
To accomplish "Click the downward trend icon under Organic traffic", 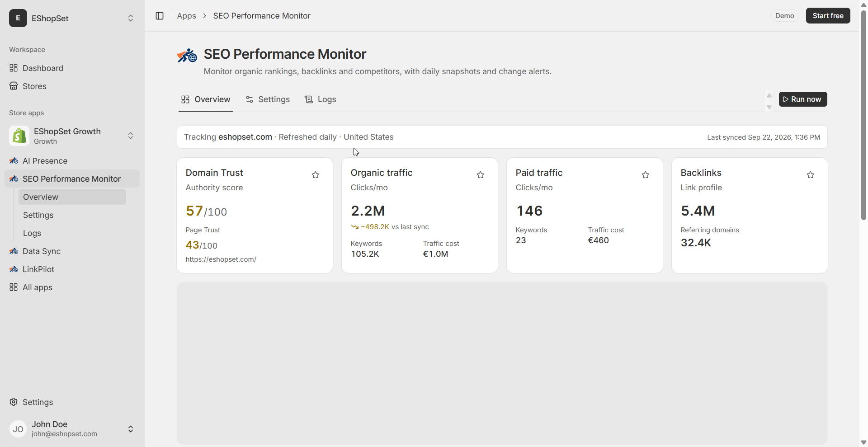I will click(354, 227).
